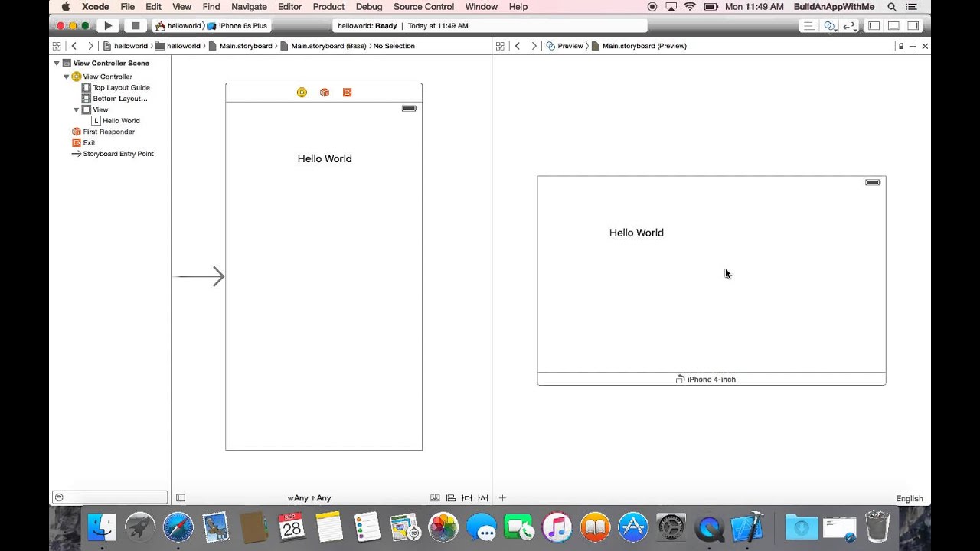Choose the iPhone 6s Plus run destination
This screenshot has height=551, width=980.
238,26
